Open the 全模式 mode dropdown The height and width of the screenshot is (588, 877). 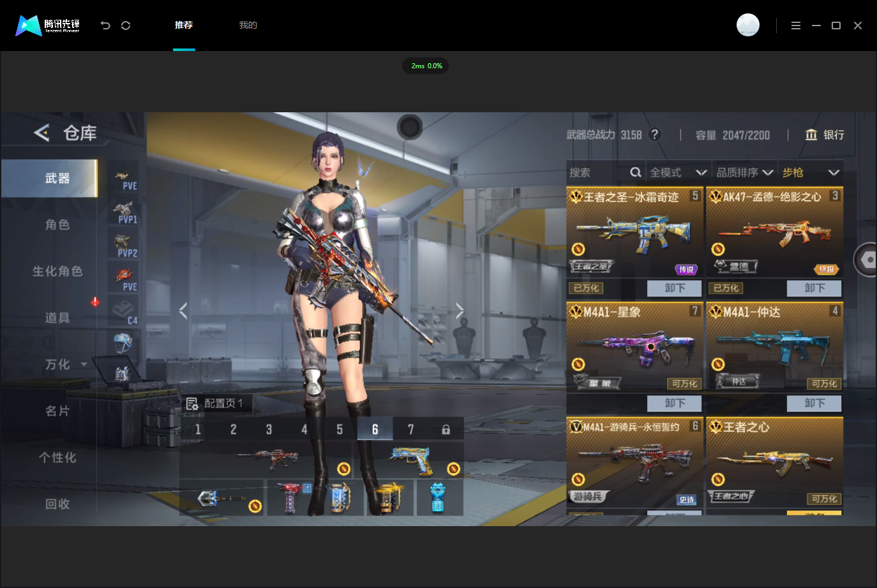pyautogui.click(x=678, y=172)
